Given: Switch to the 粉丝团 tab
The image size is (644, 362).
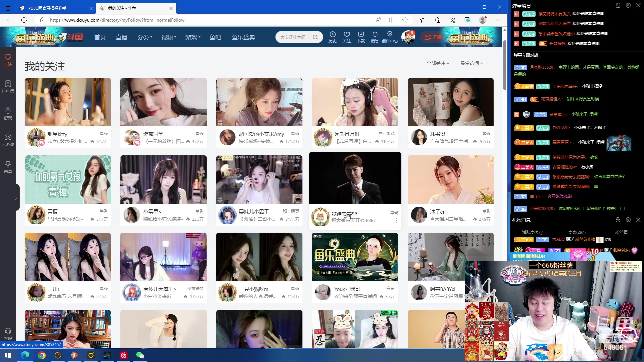Looking at the screenshot, I should point(621,232).
